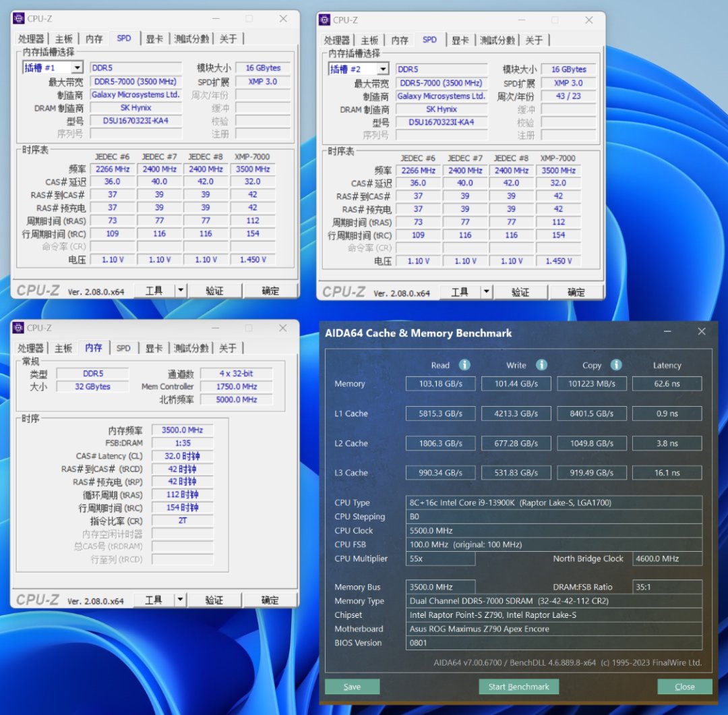Click 确定 button in slot #1 window
Viewport: 728px width, 715px height.
270,291
